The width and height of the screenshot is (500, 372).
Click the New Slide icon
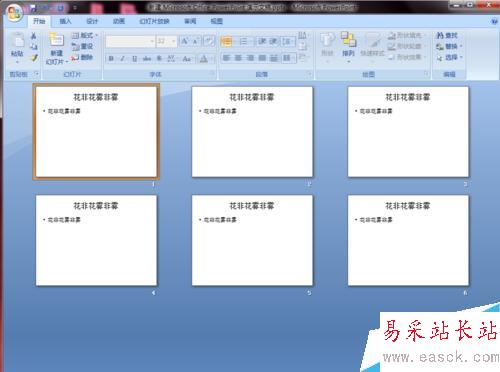tap(57, 40)
